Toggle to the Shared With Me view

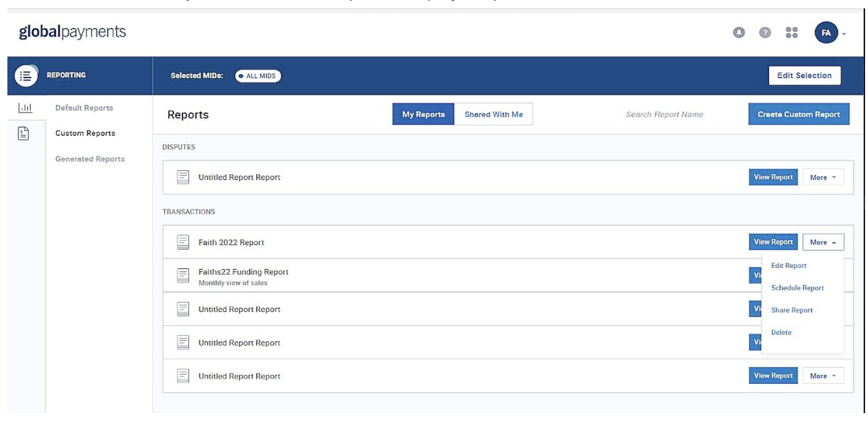493,114
